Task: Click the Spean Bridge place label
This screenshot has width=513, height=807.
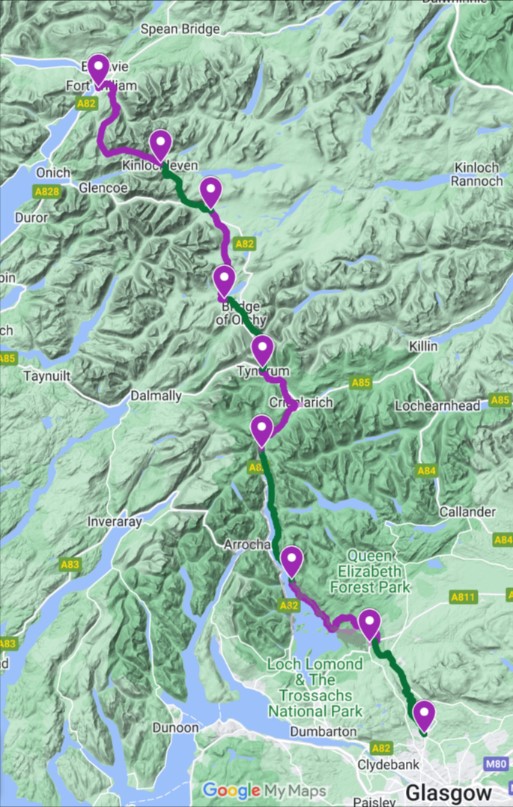Action: [178, 30]
